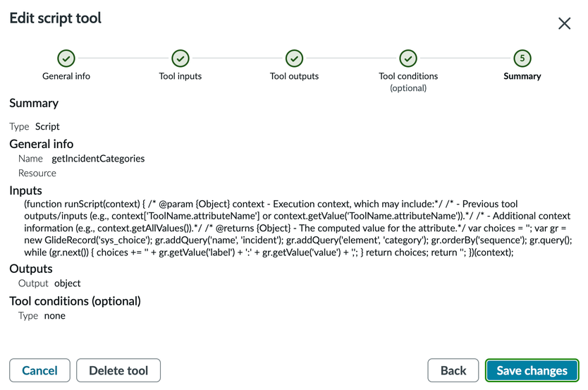Click the General info checkmark step icon
Screen dimensions: 588x390
pyautogui.click(x=66, y=59)
